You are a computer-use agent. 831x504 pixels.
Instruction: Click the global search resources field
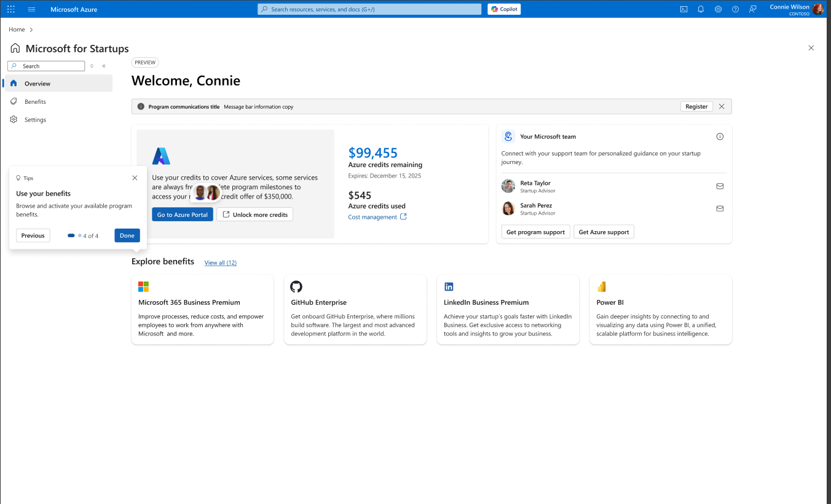point(369,9)
